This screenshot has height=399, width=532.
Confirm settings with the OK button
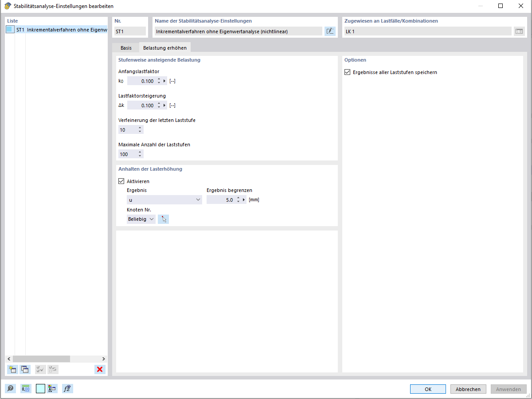pyautogui.click(x=427, y=389)
